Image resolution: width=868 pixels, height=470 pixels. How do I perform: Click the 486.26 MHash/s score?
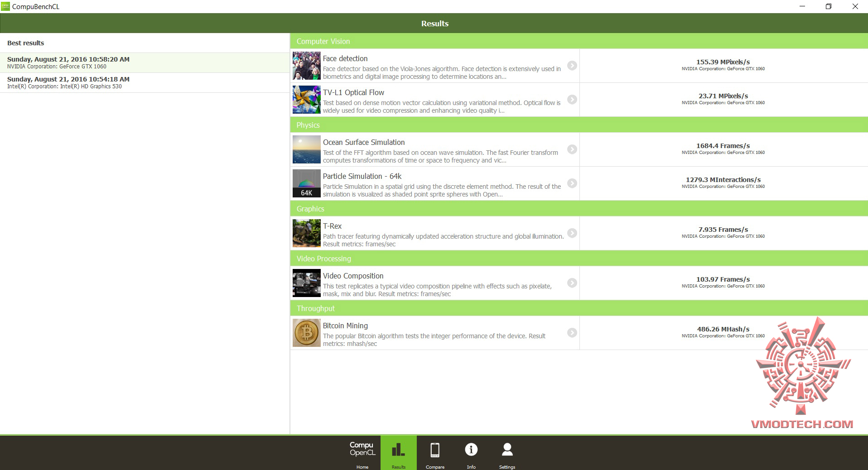click(723, 329)
